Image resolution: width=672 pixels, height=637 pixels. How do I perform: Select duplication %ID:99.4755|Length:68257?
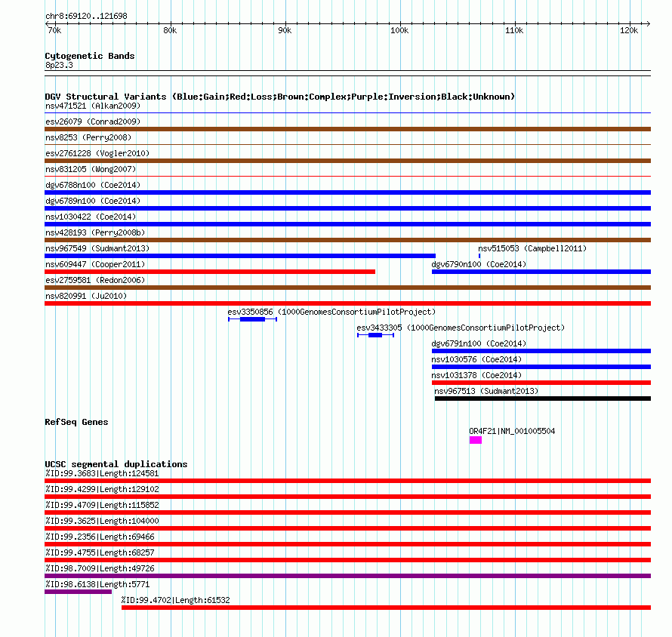[x=347, y=560]
